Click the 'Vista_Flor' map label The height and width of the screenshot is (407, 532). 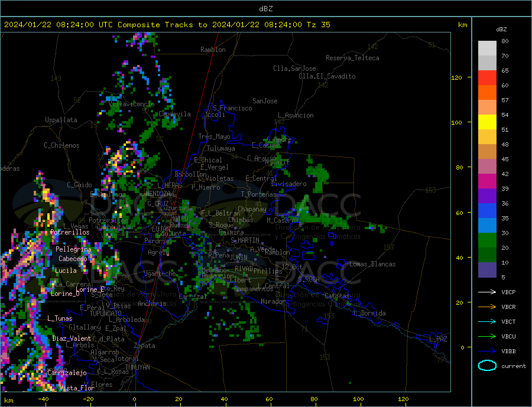point(77,388)
